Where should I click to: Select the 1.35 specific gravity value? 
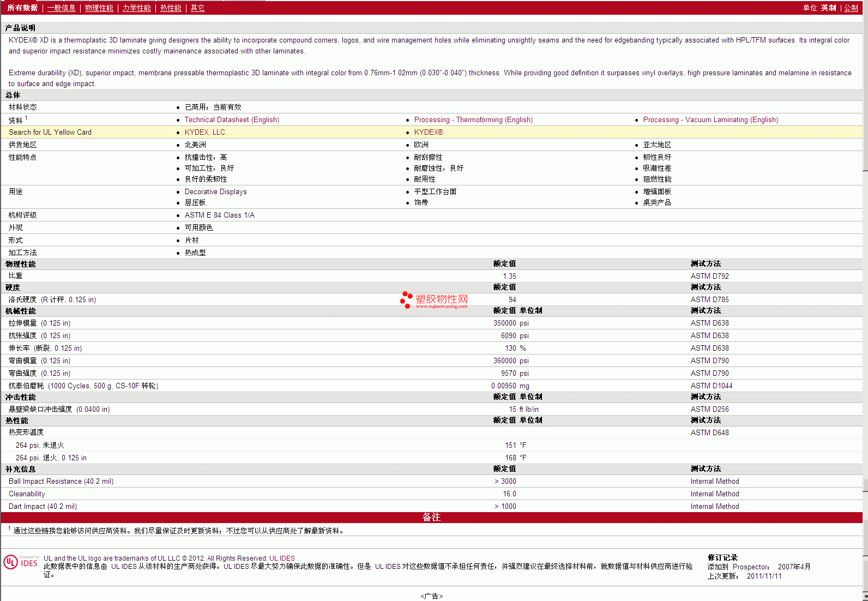pos(509,277)
